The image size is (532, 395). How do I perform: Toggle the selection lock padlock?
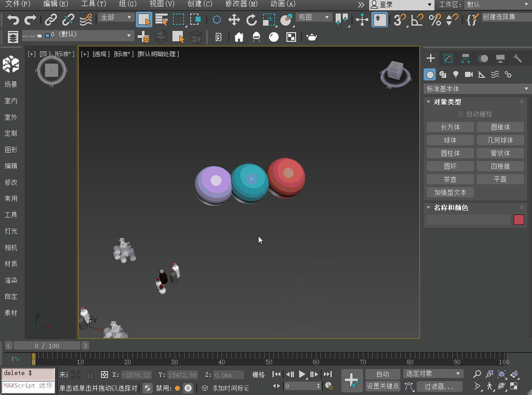click(90, 375)
